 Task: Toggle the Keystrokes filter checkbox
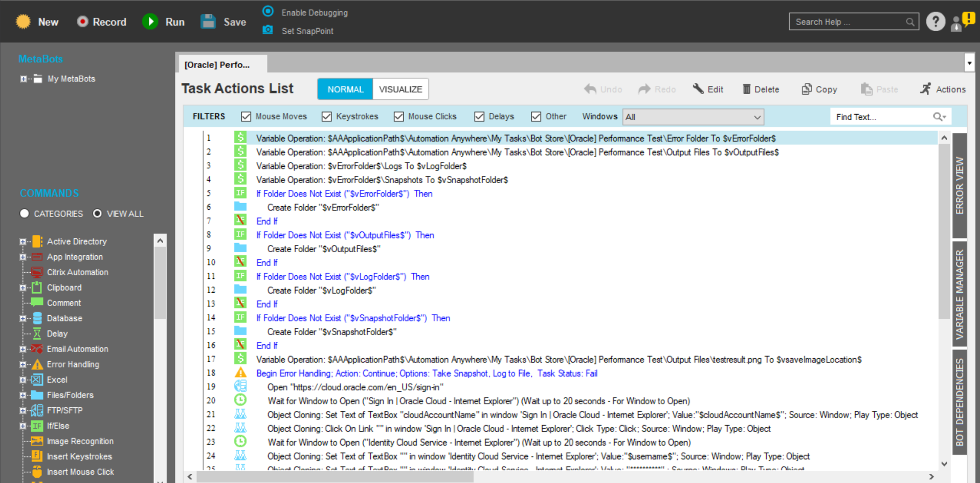[327, 117]
